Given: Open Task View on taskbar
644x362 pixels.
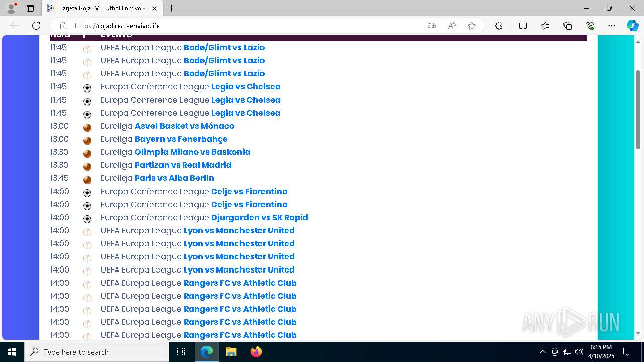Looking at the screenshot, I should [x=181, y=352].
